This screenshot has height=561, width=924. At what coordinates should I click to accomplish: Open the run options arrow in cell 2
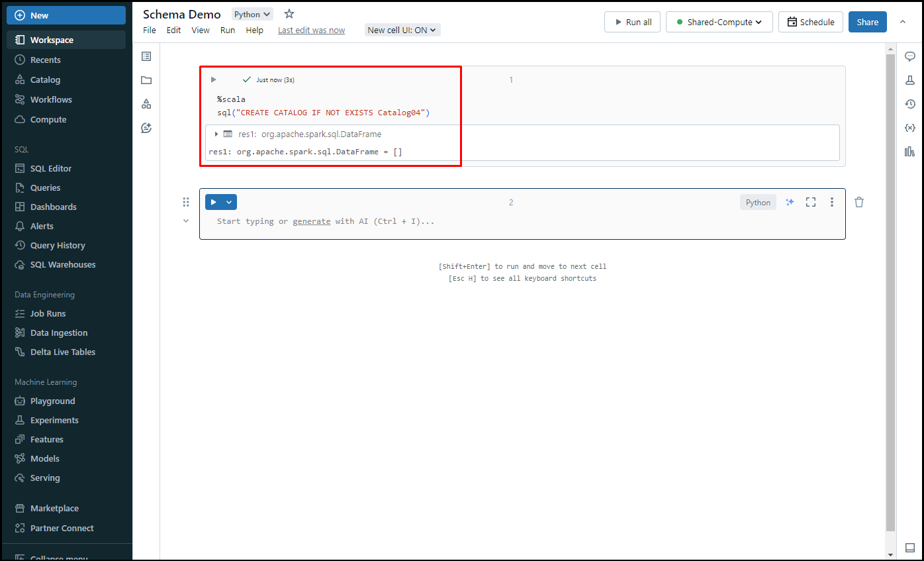click(x=229, y=202)
